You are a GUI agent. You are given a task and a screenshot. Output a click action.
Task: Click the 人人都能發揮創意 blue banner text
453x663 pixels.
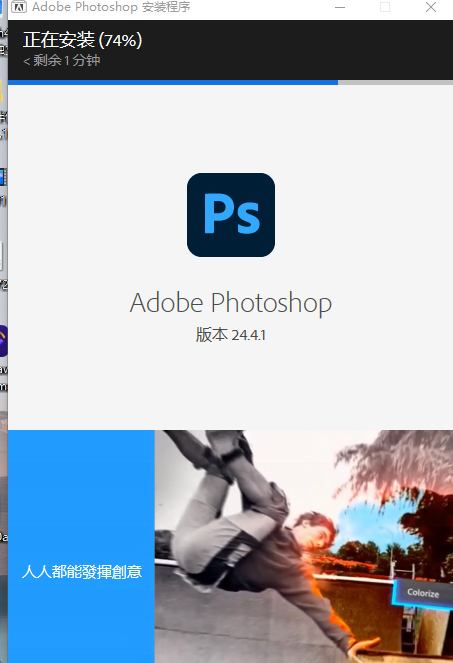point(82,572)
